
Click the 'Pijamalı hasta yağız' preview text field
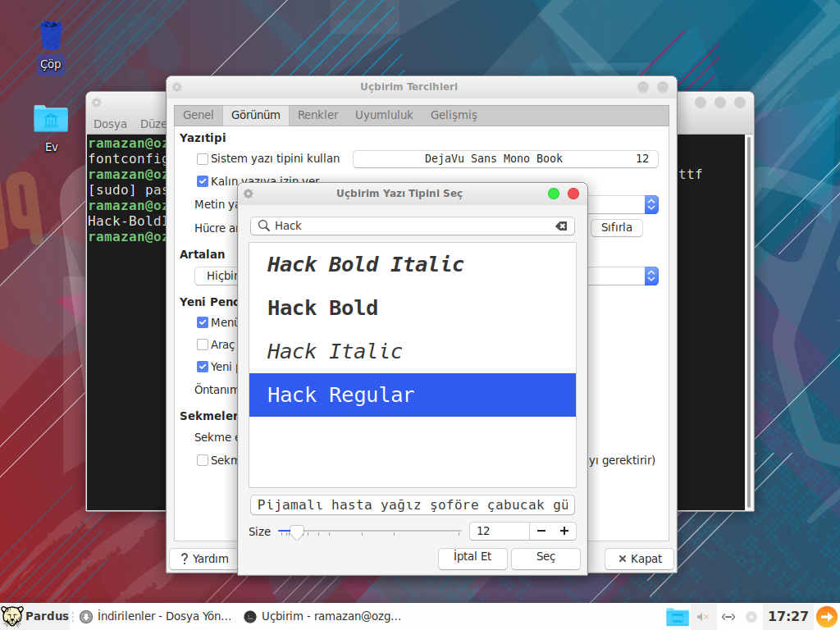[x=413, y=505]
